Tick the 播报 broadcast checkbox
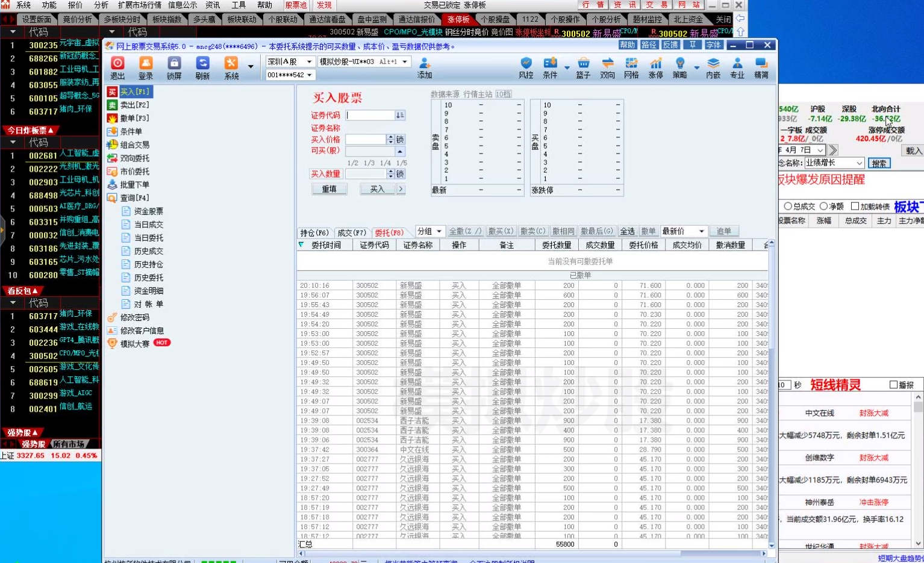Viewport: 924px width, 563px height. (893, 385)
